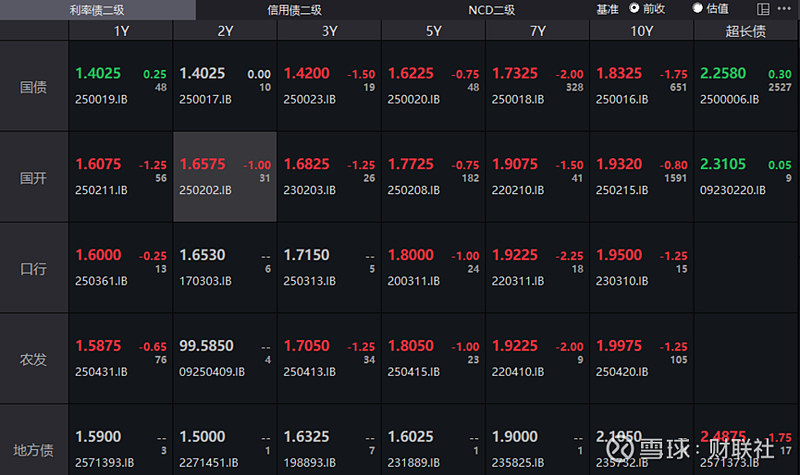Open the three-dot more options menu
800x475 pixels.
[784, 9]
